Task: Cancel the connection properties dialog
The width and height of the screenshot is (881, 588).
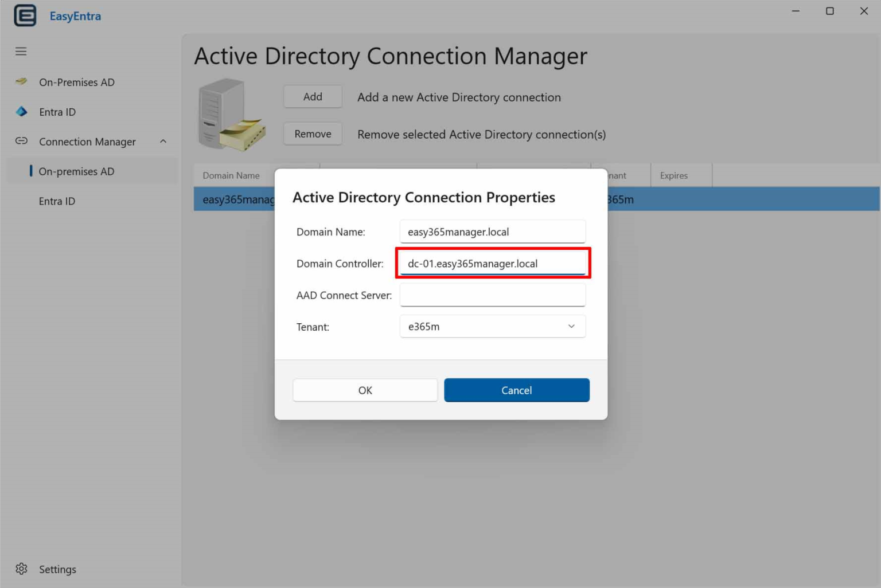Action: tap(516, 390)
